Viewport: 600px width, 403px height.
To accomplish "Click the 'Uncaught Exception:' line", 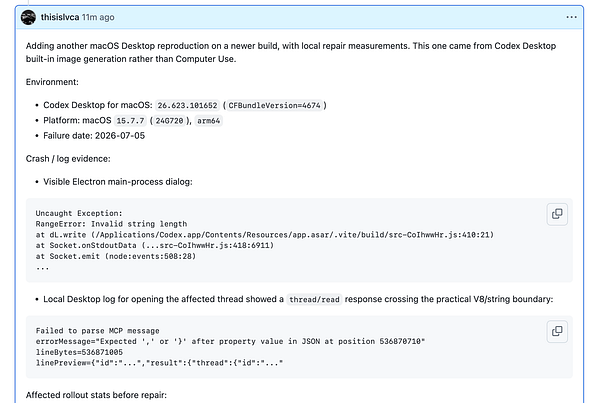I will pyautogui.click(x=79, y=213).
